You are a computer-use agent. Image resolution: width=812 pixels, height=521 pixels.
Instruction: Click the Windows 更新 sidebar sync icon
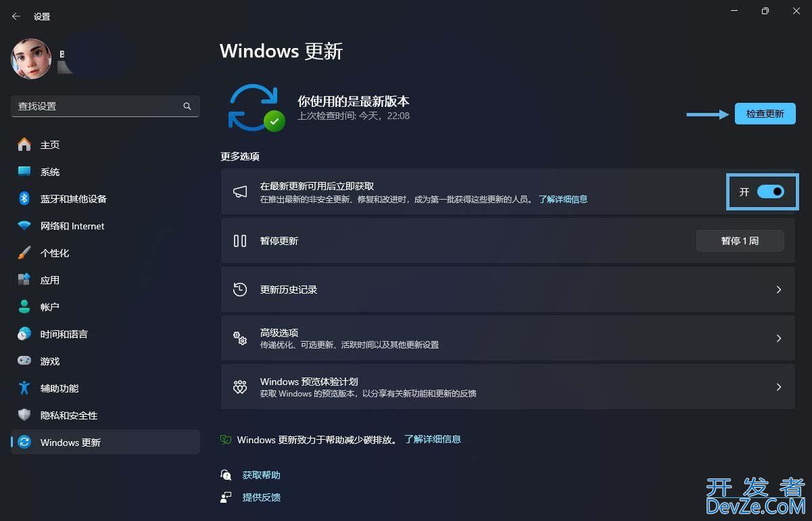(x=24, y=443)
